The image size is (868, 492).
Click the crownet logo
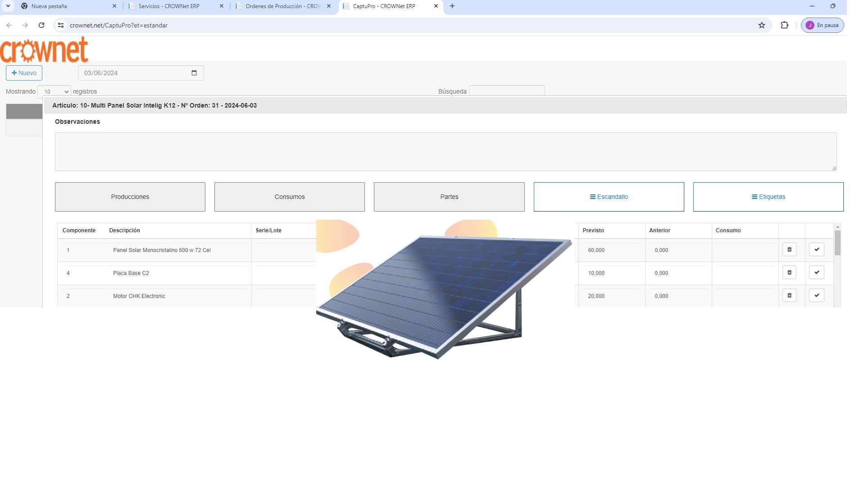point(44,50)
